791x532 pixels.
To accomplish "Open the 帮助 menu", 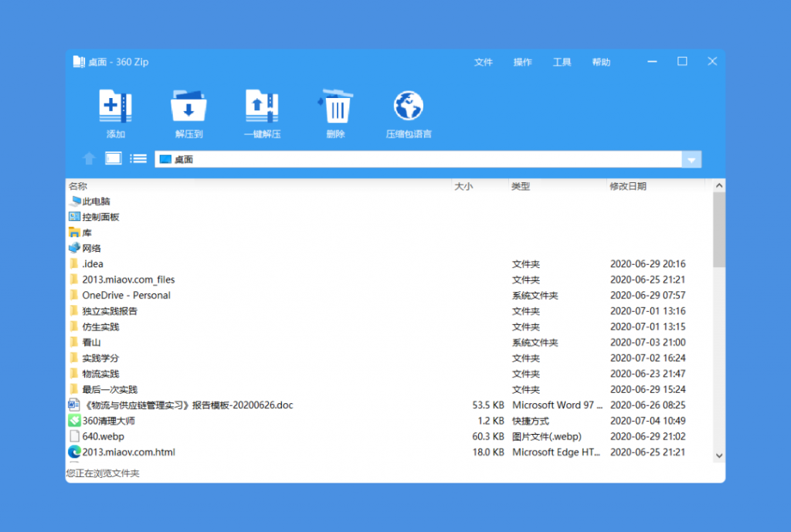I will 601,62.
